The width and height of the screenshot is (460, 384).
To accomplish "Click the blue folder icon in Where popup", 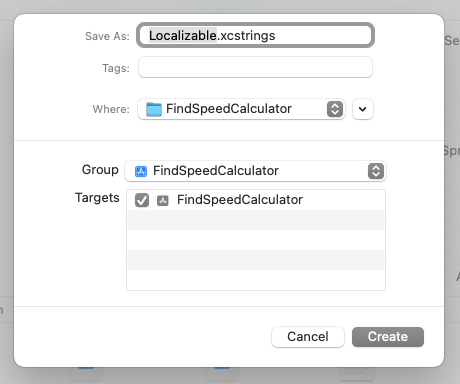I will click(154, 109).
